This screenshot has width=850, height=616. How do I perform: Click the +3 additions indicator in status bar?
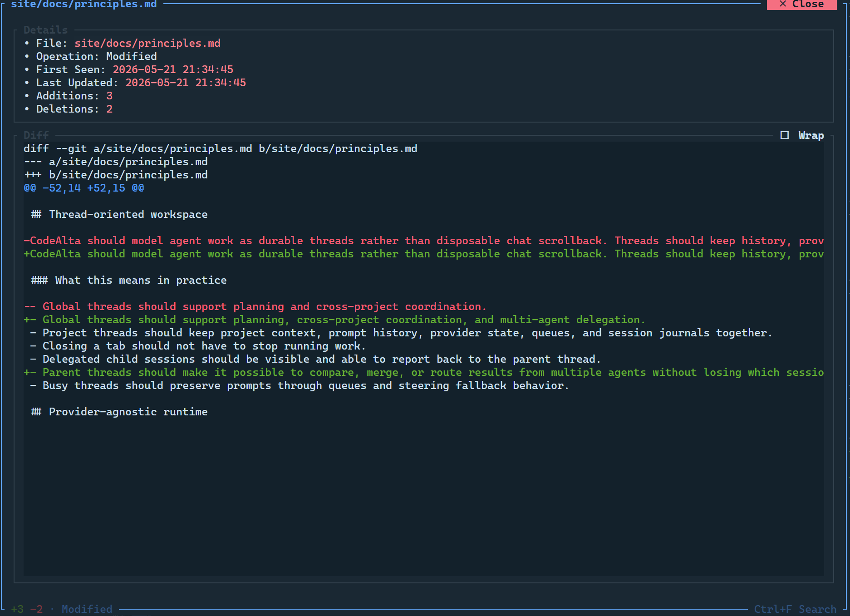click(17, 609)
